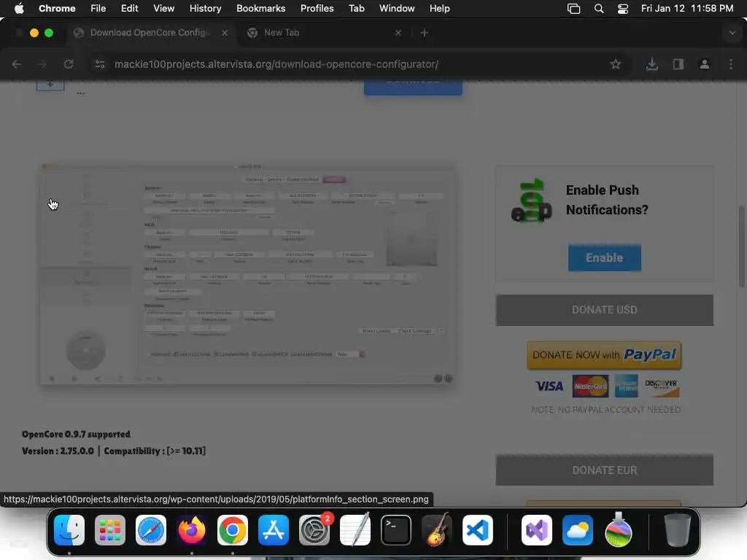Select OpenCore 0.9.7 supported text
Screen dimensions: 747x560
(76, 435)
